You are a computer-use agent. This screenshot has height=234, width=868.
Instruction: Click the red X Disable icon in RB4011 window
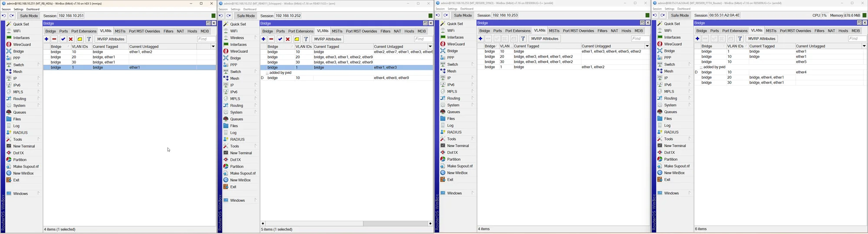click(288, 39)
